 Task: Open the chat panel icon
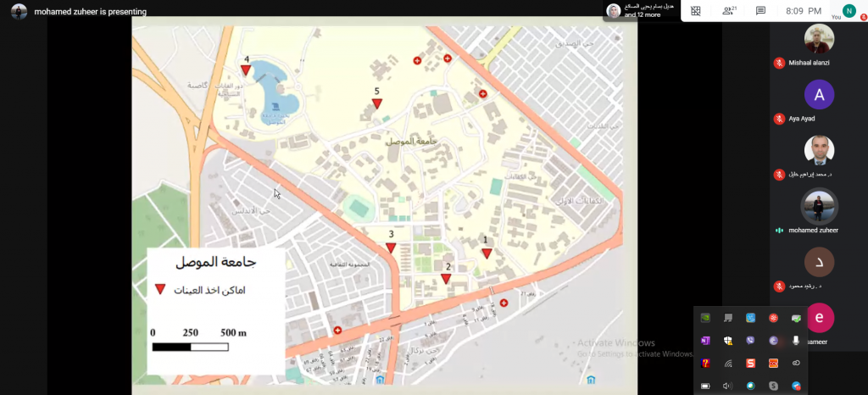[760, 11]
